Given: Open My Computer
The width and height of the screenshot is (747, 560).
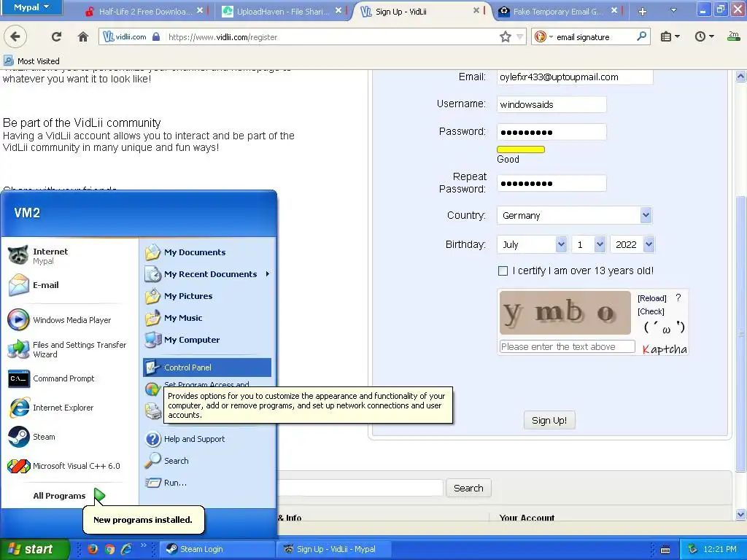Looking at the screenshot, I should pyautogui.click(x=182, y=340).
